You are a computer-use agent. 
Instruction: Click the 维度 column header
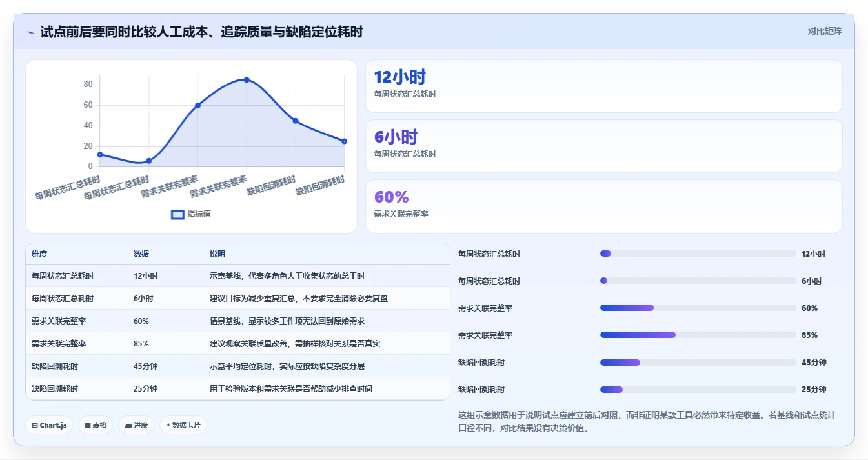(39, 254)
